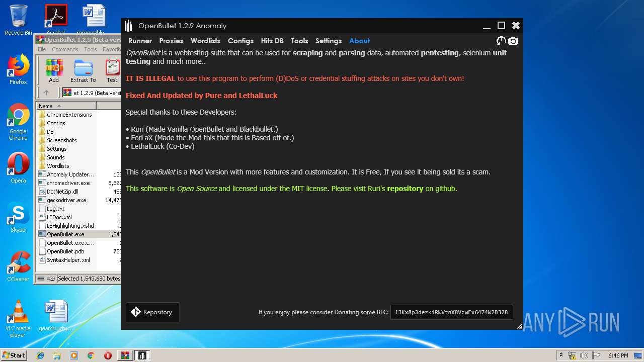The height and width of the screenshot is (362, 644).
Task: Switch to the Proxies tab
Action: pos(171,41)
